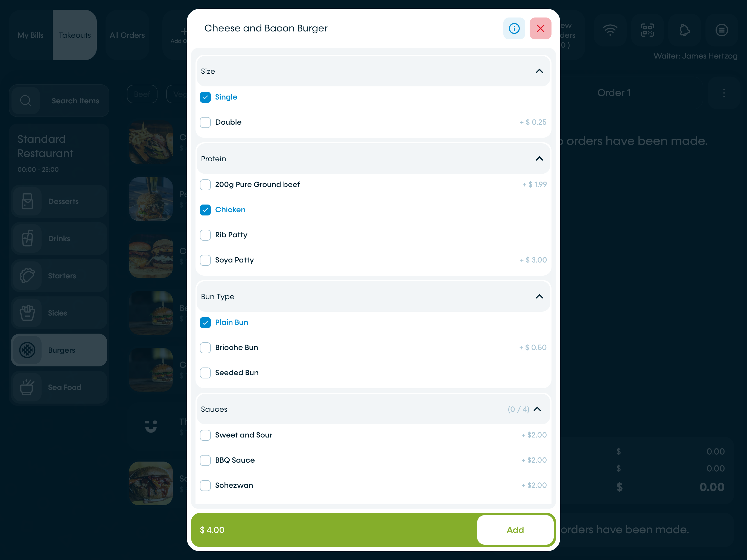Collapse the Protein section chevron
747x560 pixels.
coord(539,159)
